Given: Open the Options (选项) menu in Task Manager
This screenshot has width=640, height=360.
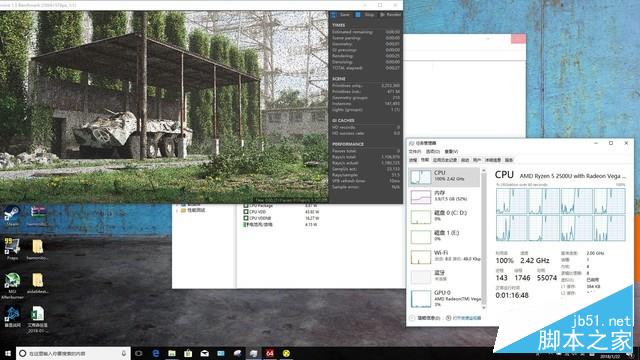Looking at the screenshot, I should pos(433,151).
